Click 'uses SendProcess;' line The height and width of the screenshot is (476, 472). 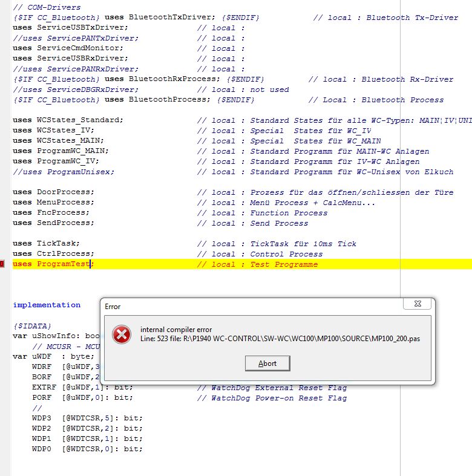[53, 223]
